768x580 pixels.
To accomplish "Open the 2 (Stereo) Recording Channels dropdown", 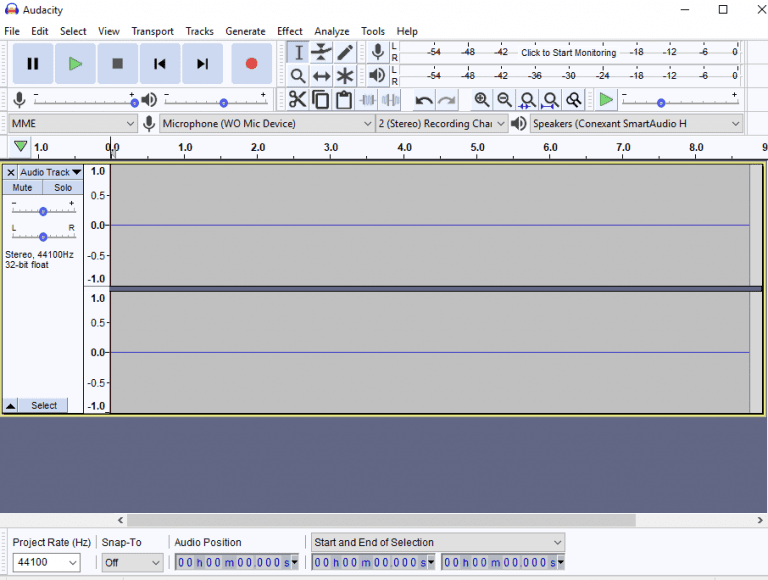I will [x=441, y=123].
